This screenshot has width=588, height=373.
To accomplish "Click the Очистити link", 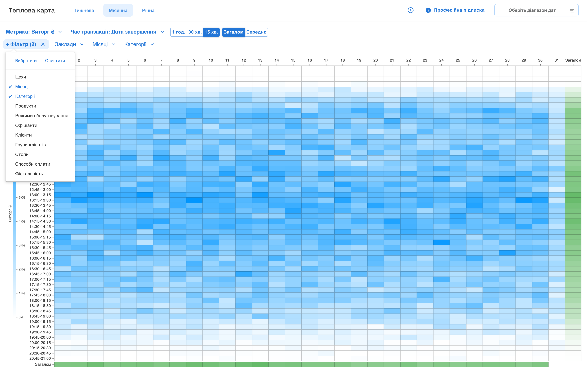I will pyautogui.click(x=55, y=61).
